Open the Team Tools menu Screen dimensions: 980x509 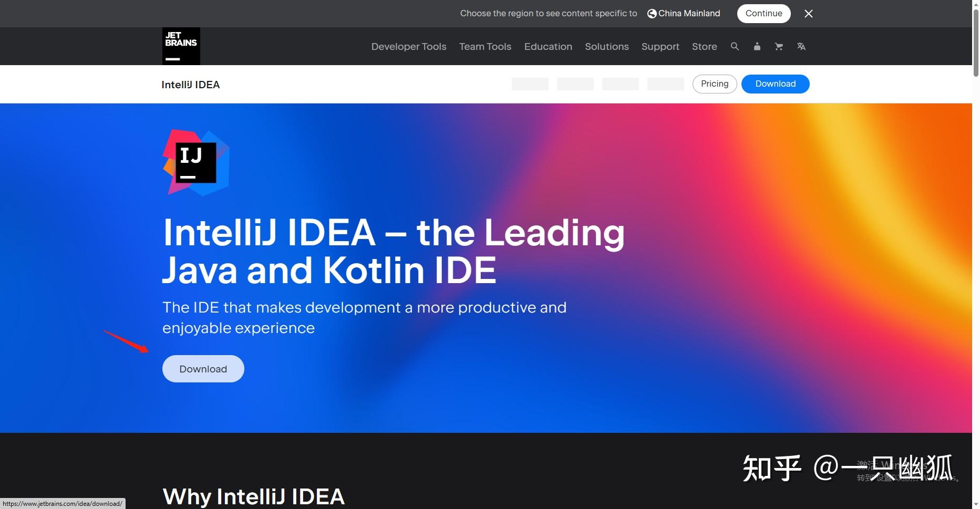coord(485,46)
